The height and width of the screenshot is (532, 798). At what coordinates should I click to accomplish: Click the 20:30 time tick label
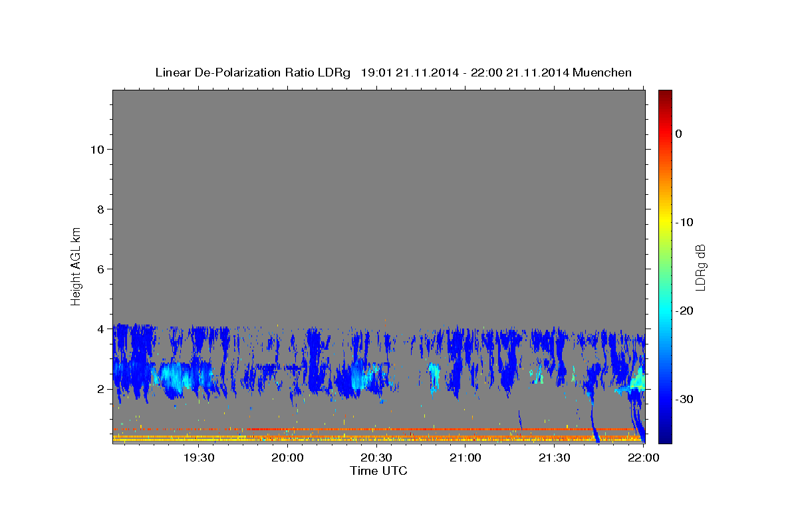pyautogui.click(x=376, y=458)
